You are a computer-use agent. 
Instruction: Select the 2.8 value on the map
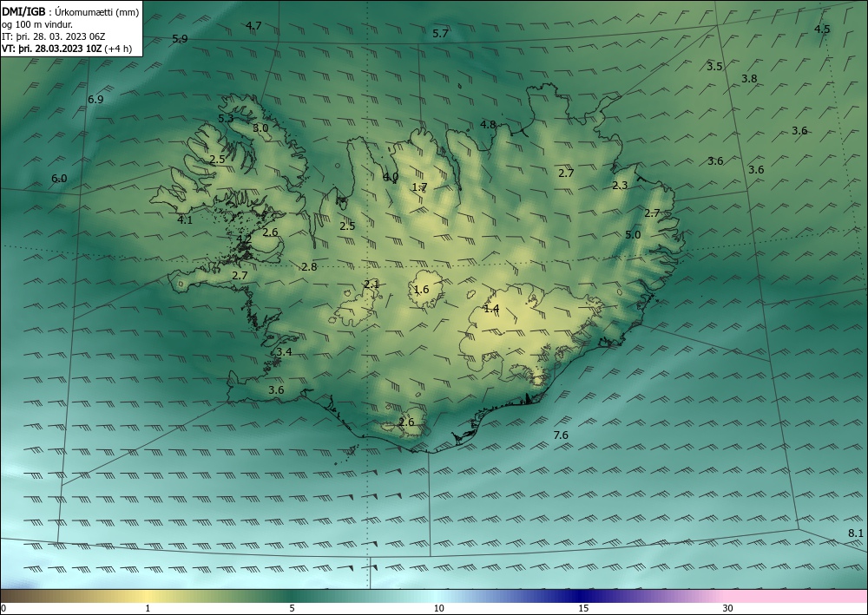(x=309, y=266)
